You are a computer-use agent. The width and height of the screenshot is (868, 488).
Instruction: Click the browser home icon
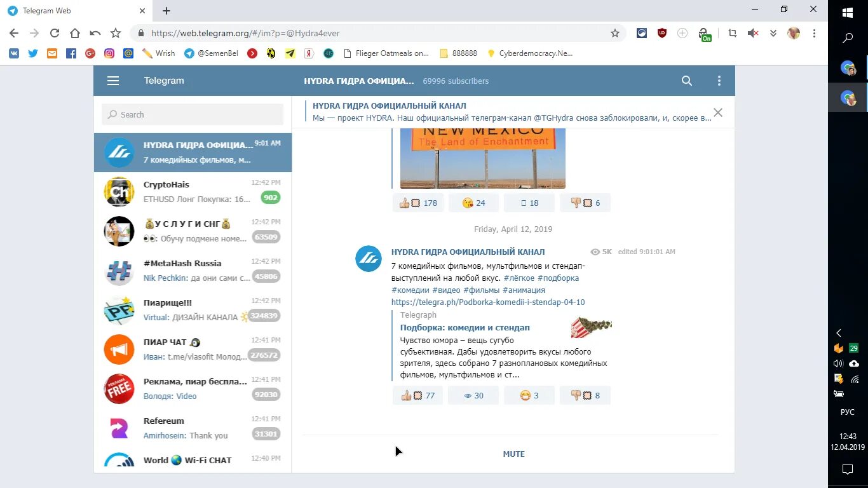[75, 33]
